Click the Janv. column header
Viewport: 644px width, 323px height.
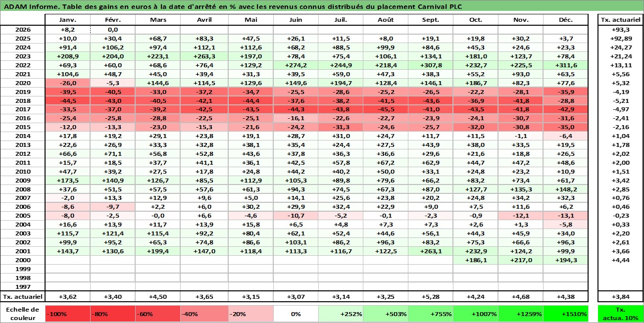tap(67, 20)
